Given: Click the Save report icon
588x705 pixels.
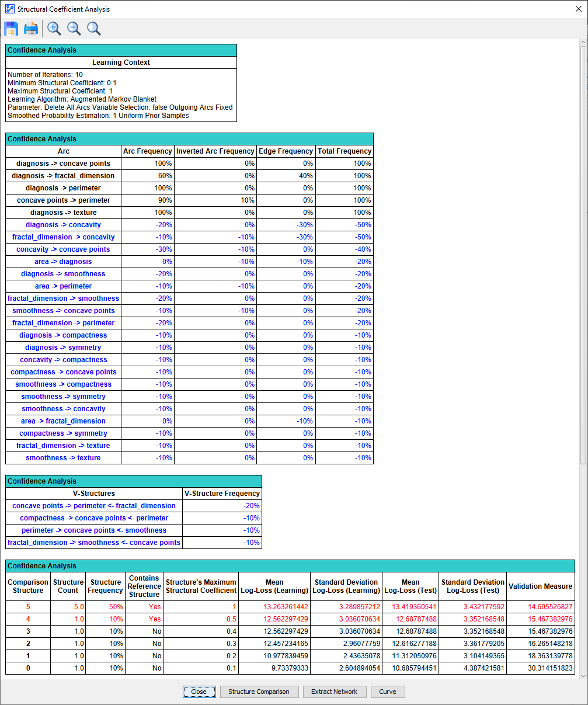Looking at the screenshot, I should point(11,29).
